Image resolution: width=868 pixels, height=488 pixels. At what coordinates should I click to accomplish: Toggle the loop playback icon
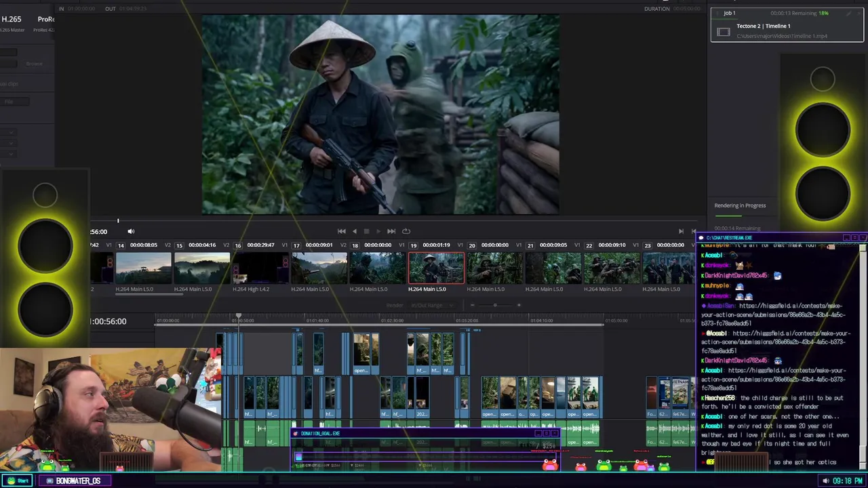(406, 231)
